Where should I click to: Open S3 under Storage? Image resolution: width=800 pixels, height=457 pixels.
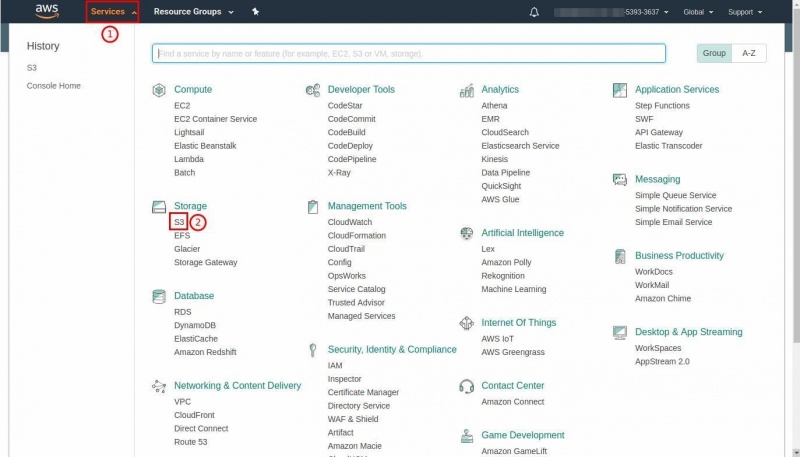tap(179, 222)
